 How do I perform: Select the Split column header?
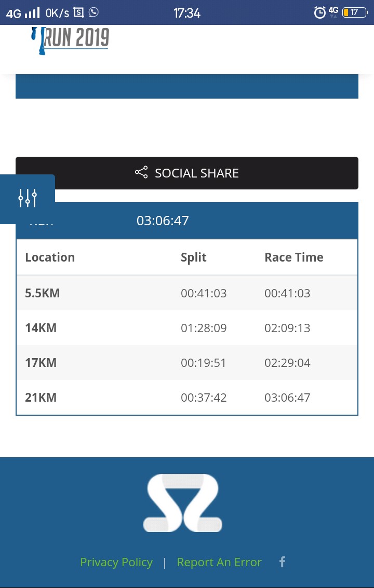pyautogui.click(x=194, y=257)
